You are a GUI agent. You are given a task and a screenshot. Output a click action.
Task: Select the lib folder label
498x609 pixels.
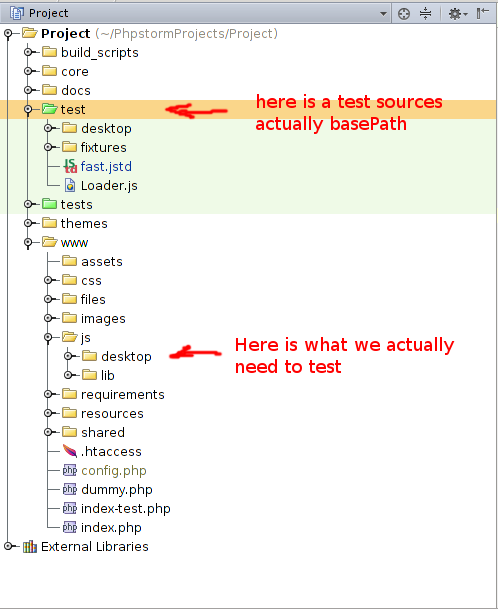click(108, 375)
